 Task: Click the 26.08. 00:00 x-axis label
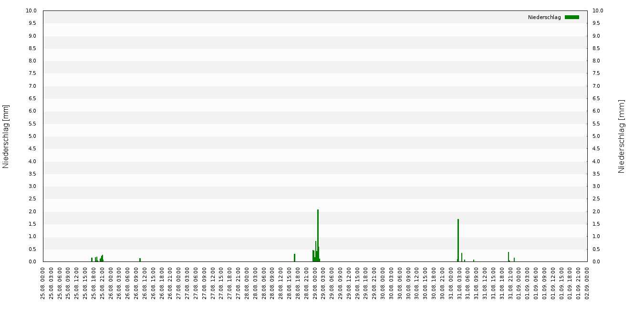tap(111, 283)
